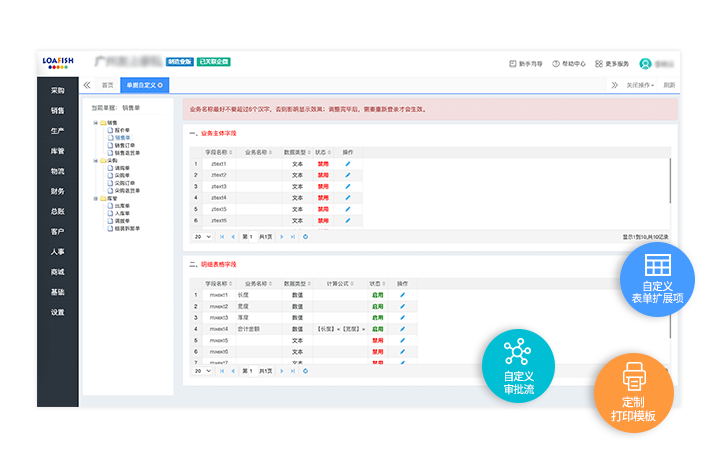Click the refresh icon in upper table pager
This screenshot has height=457, width=717.
[305, 237]
